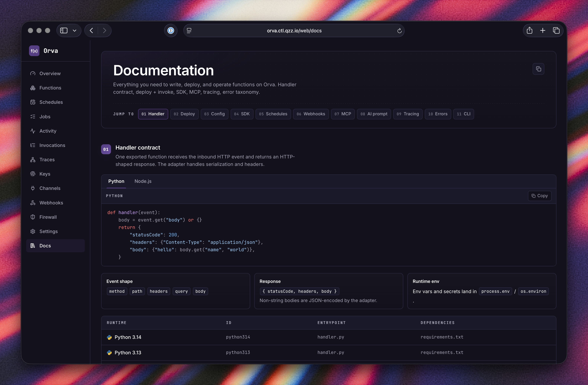Show the tab overview icon
Viewport: 588px width, 385px height.
tap(556, 31)
